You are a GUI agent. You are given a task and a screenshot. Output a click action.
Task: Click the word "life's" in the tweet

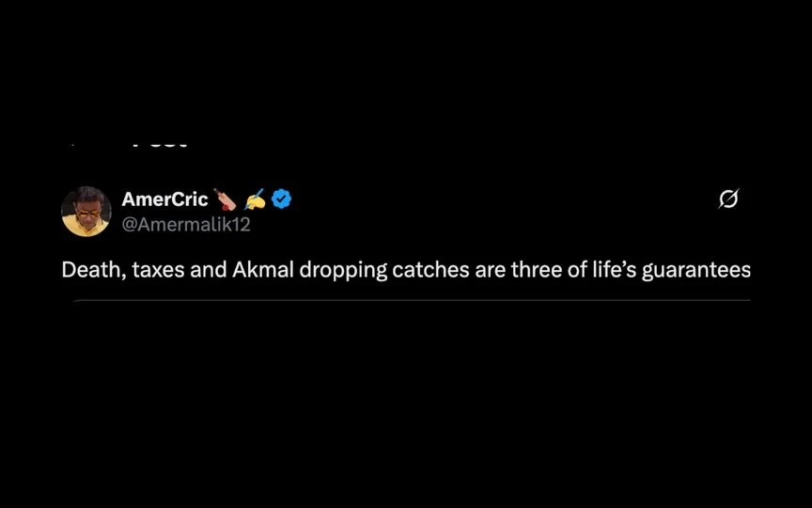[x=615, y=270]
